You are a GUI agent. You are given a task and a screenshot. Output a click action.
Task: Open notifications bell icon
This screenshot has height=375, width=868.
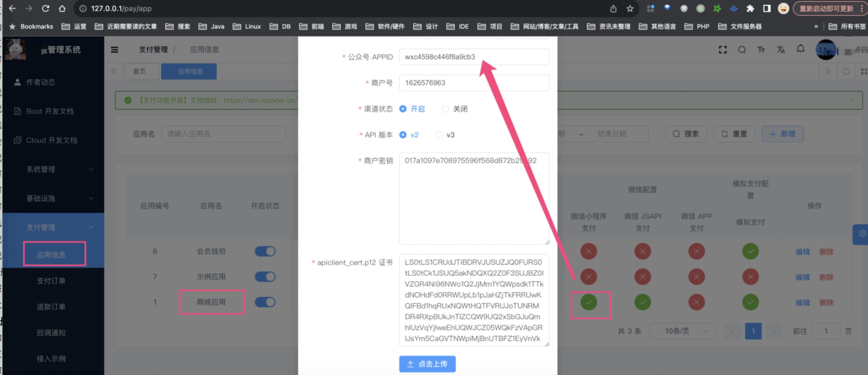[801, 49]
